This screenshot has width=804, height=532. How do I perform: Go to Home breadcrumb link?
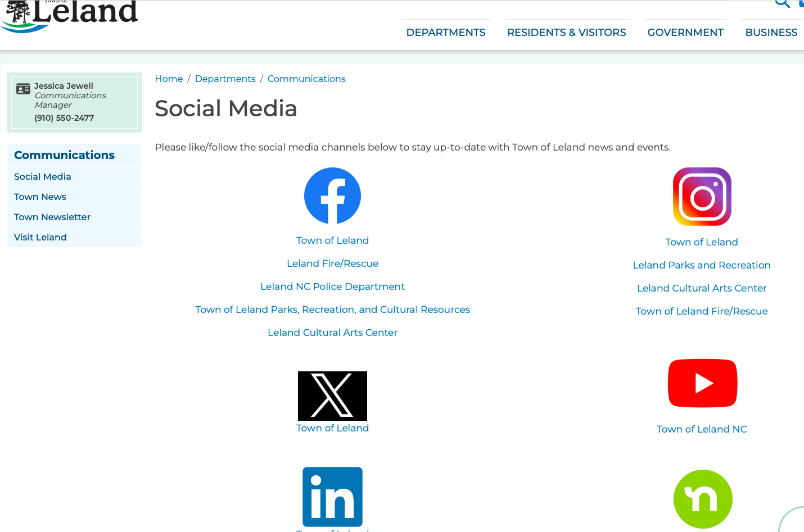[x=169, y=79]
